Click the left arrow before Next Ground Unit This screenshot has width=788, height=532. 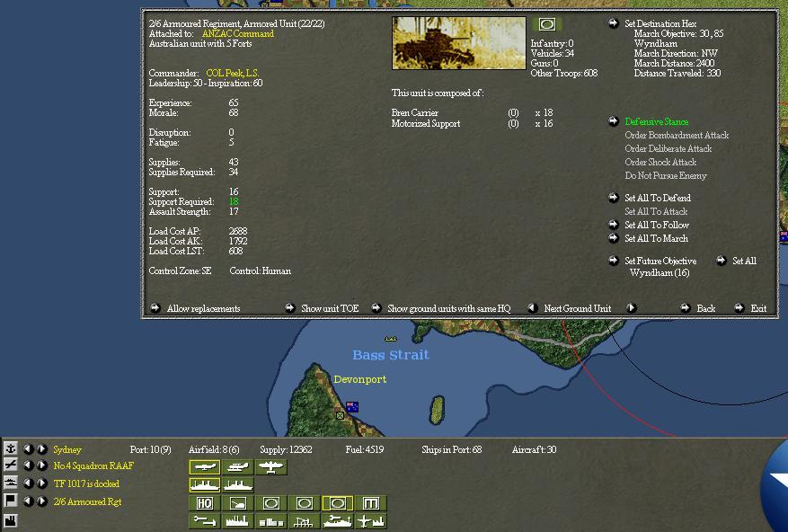tap(532, 308)
